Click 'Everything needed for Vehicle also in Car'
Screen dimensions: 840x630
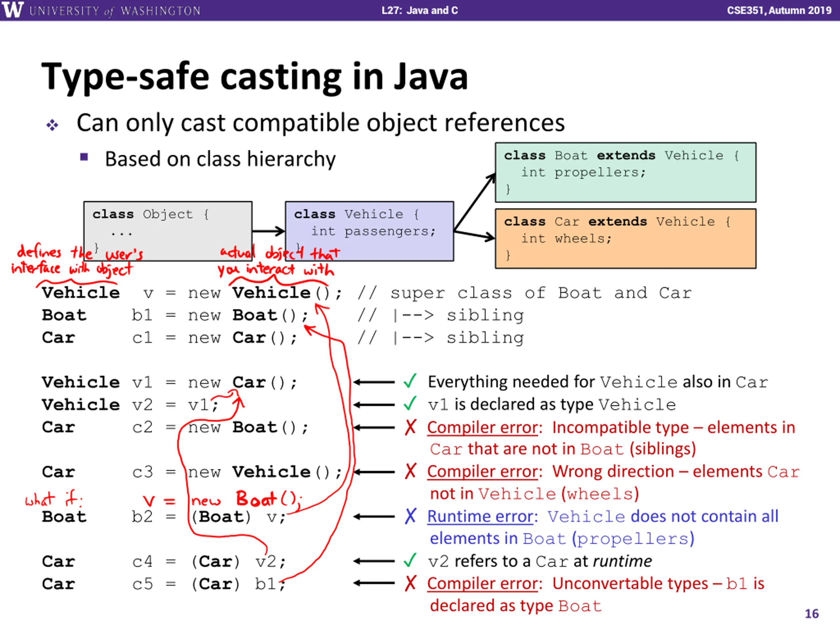click(x=598, y=382)
